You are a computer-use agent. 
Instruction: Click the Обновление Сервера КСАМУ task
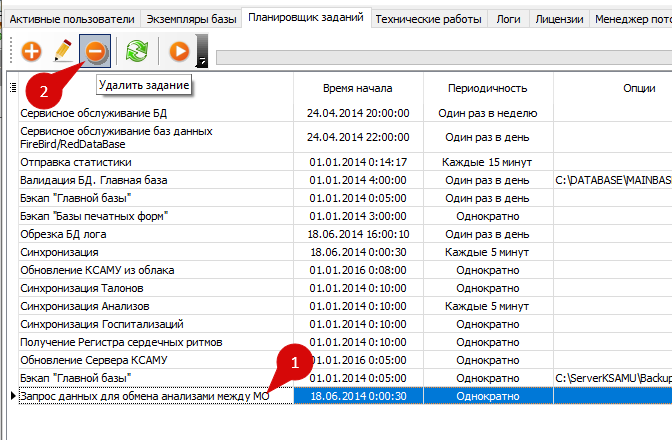93,360
